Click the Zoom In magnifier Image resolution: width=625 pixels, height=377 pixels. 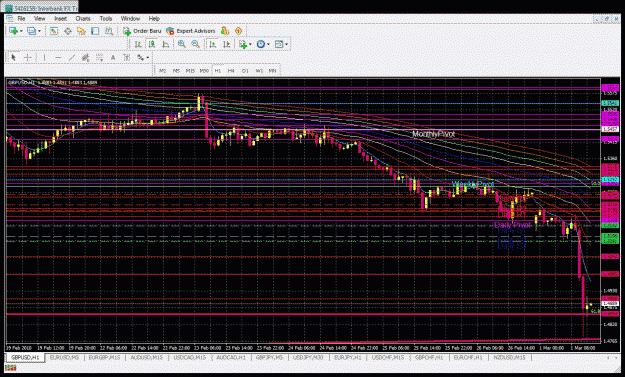coord(182,44)
